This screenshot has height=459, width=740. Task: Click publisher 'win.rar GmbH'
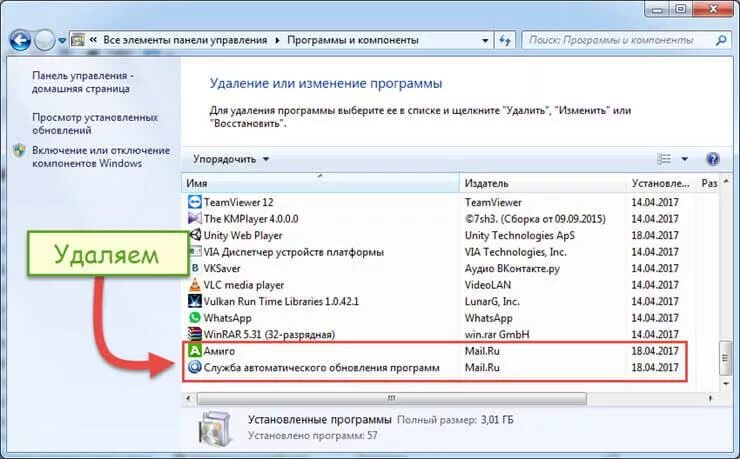pos(497,334)
